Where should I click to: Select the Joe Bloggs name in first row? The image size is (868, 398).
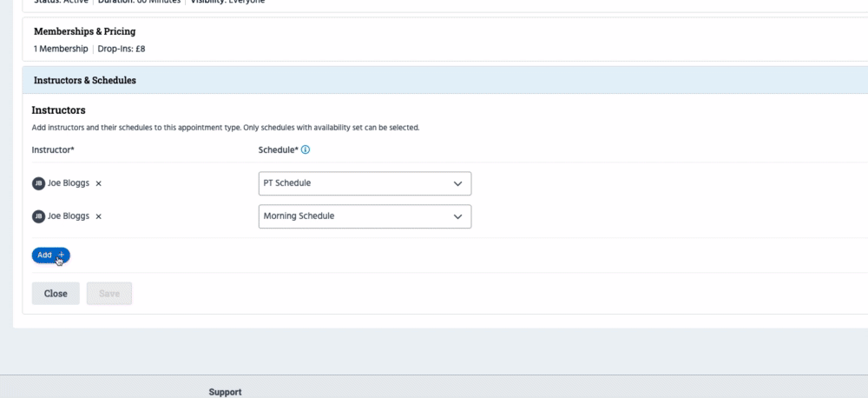pos(69,183)
